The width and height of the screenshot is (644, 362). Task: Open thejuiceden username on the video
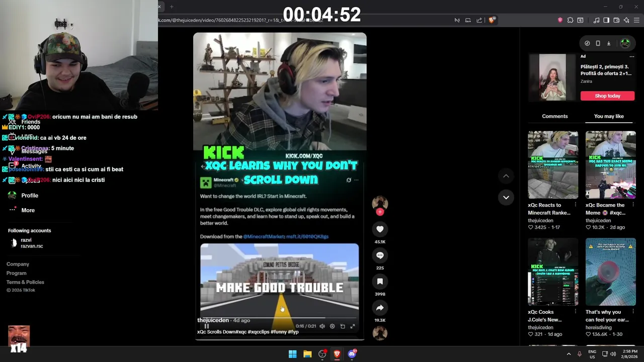click(x=213, y=320)
